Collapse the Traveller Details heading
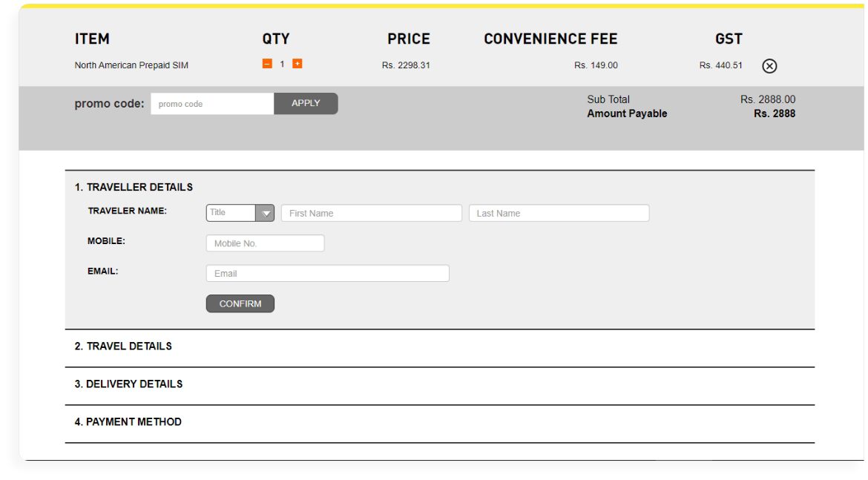 pos(134,187)
